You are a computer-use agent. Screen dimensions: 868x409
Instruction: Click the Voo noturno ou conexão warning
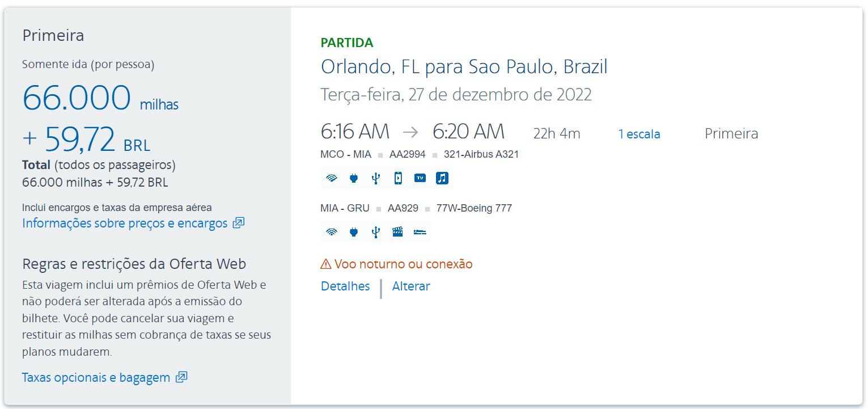[403, 264]
